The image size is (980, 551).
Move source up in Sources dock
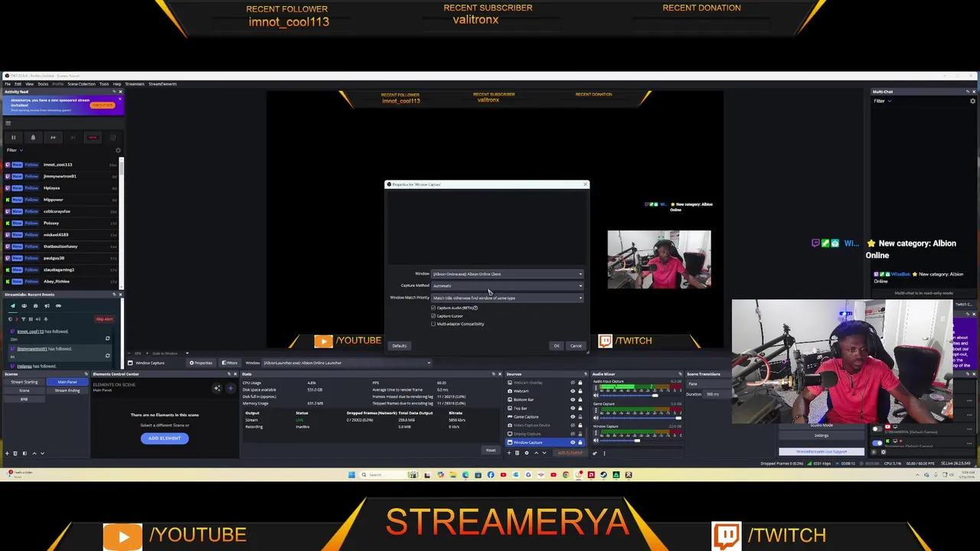coord(536,453)
